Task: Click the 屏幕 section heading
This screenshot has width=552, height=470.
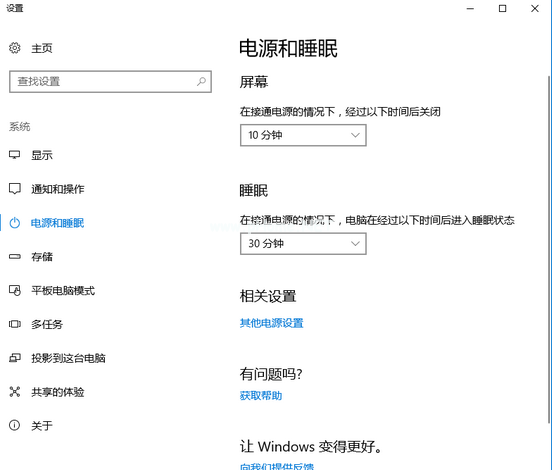Action: (254, 82)
